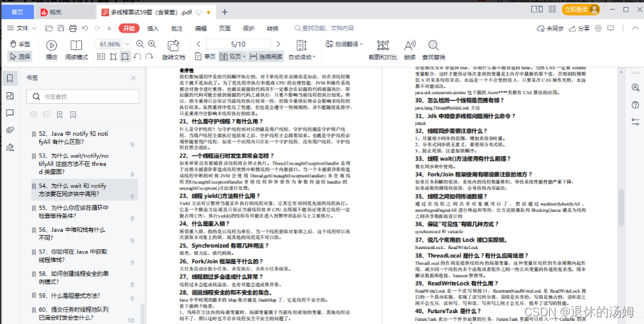Rotate view counterclockwise
The image size is (644, 324).
[138, 57]
